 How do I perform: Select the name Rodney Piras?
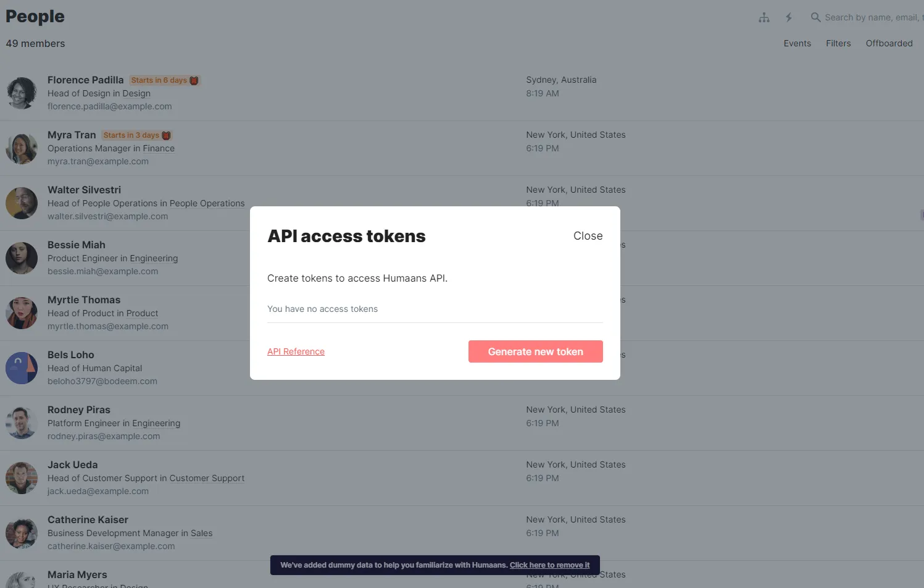[79, 409]
